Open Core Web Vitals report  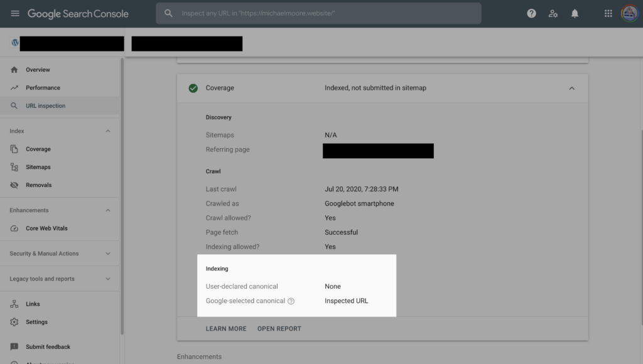point(60,228)
